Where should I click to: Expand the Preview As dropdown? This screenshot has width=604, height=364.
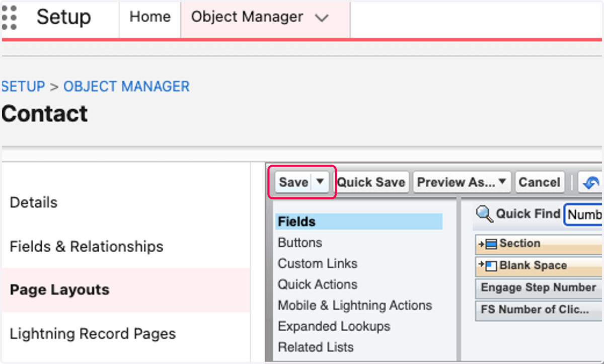462,182
